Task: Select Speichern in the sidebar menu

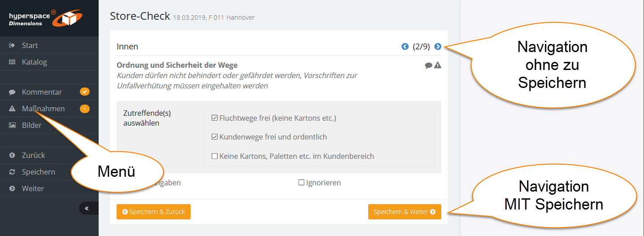Action: (x=38, y=172)
